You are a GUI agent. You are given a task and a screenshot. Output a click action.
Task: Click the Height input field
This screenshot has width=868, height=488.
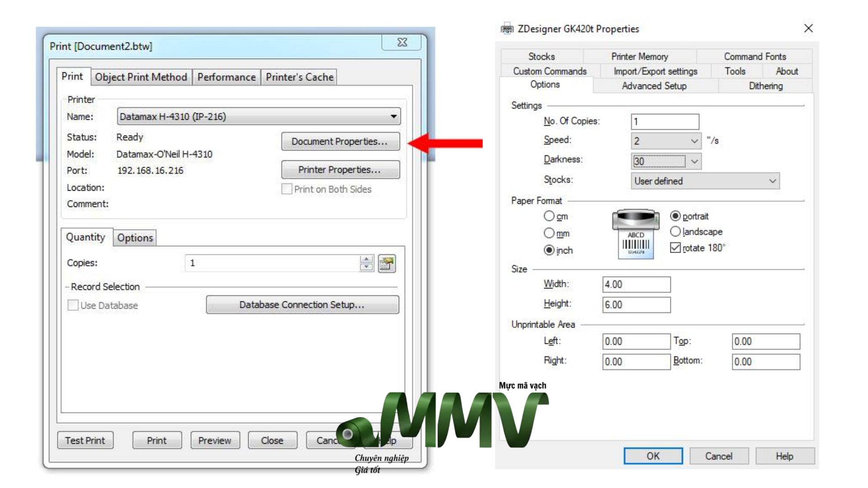636,305
